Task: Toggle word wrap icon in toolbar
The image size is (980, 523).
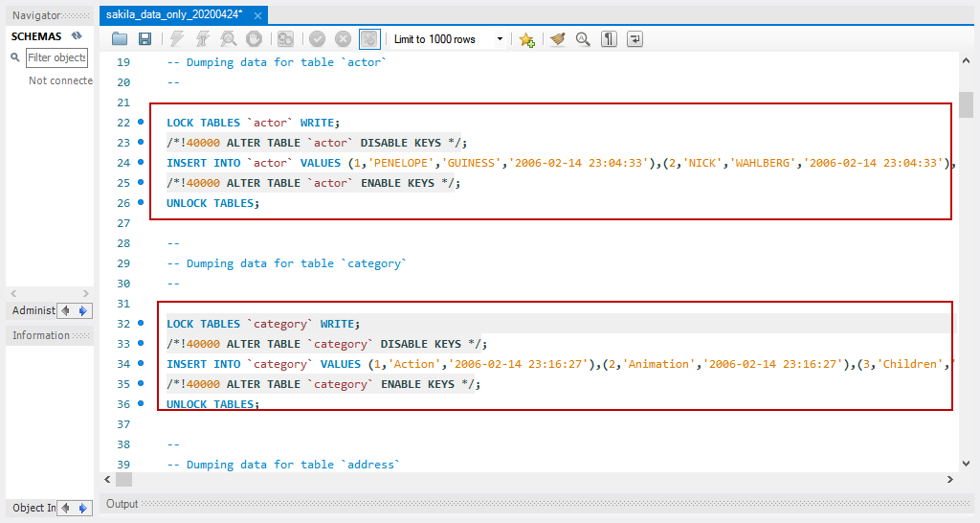Action: pyautogui.click(x=635, y=39)
